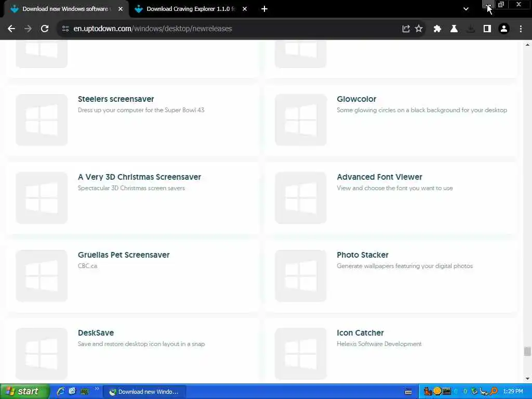Open the Photo Stacker link
The height and width of the screenshot is (399, 532).
point(362,255)
